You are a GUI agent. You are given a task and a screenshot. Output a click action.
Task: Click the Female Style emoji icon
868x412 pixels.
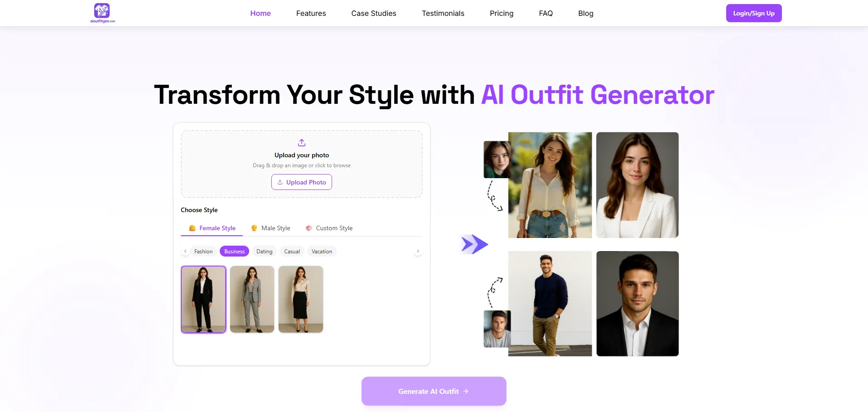pos(192,228)
